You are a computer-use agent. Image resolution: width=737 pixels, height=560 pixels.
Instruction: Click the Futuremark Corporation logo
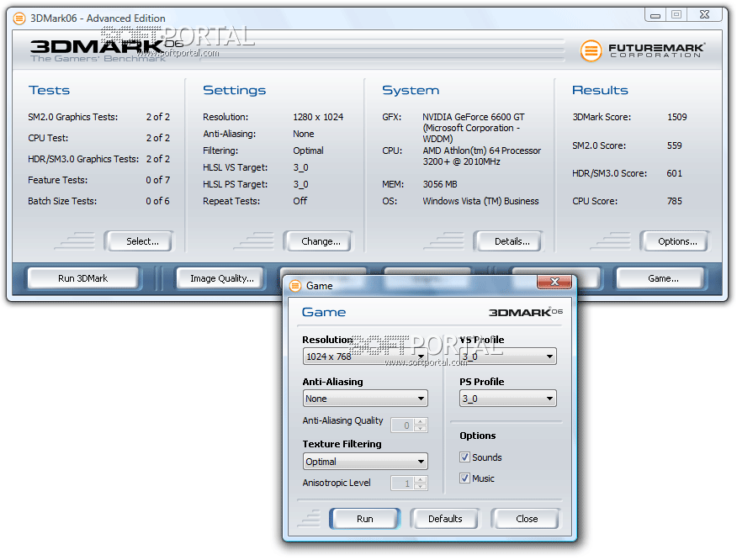(x=642, y=50)
